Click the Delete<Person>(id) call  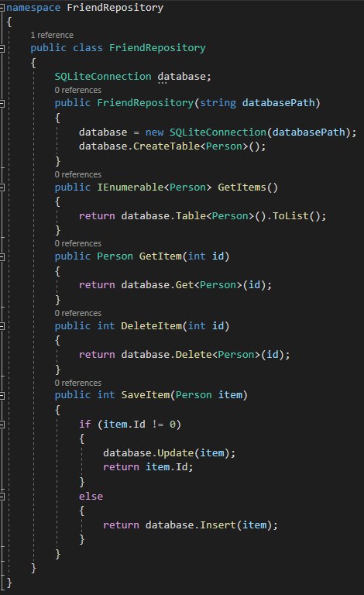point(230,355)
